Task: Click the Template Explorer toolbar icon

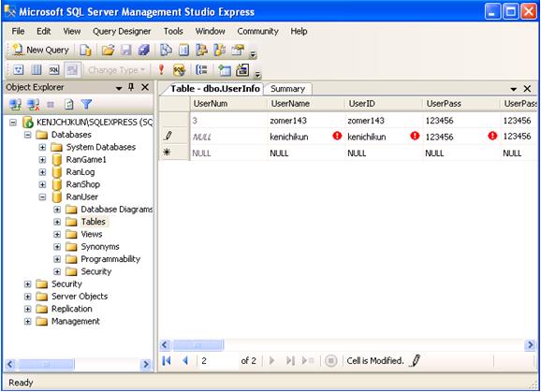Action: [219, 51]
